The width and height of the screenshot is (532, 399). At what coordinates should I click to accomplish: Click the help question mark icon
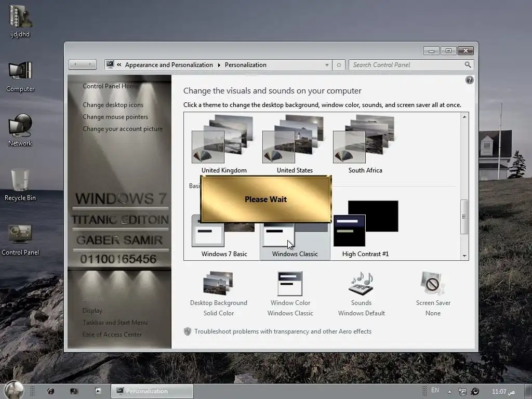click(470, 80)
